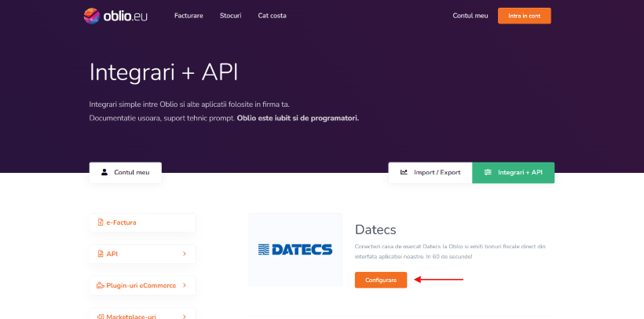This screenshot has width=644, height=319.
Task: Click the sliders icon on Integrari + API
Action: [488, 173]
